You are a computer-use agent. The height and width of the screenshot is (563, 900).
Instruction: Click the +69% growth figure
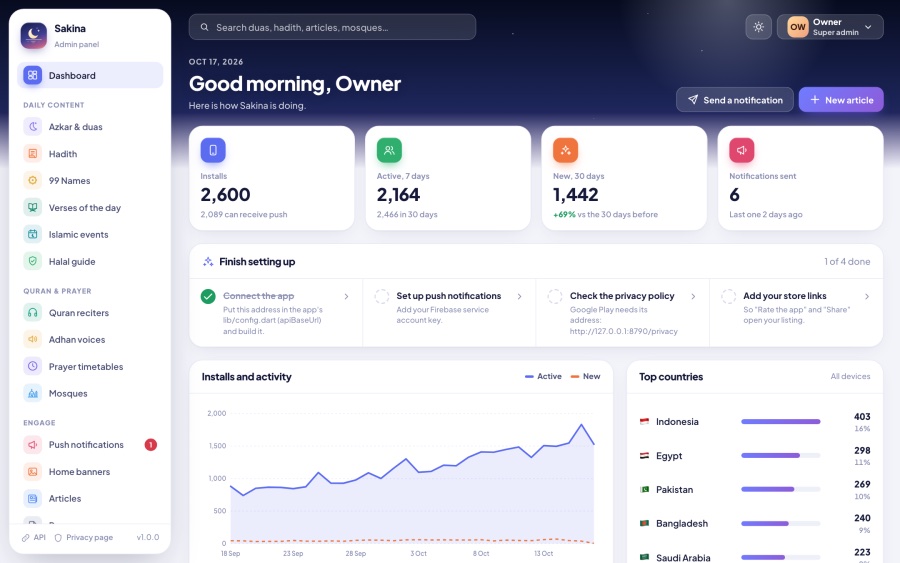tap(564, 215)
